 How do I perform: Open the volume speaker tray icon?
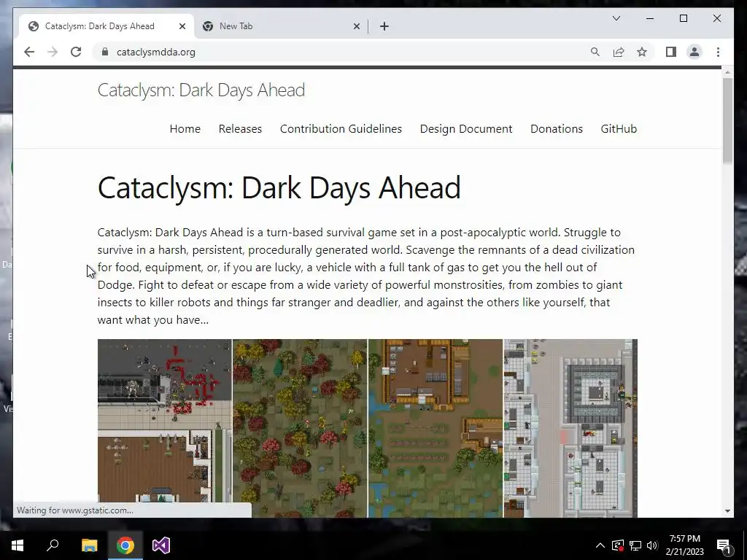tap(652, 545)
